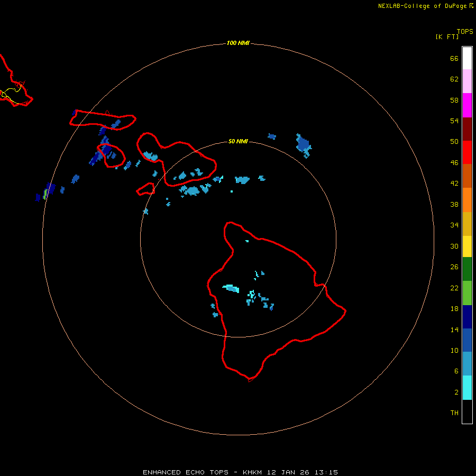Click the legend value 58
476x476 pixels.
point(454,100)
